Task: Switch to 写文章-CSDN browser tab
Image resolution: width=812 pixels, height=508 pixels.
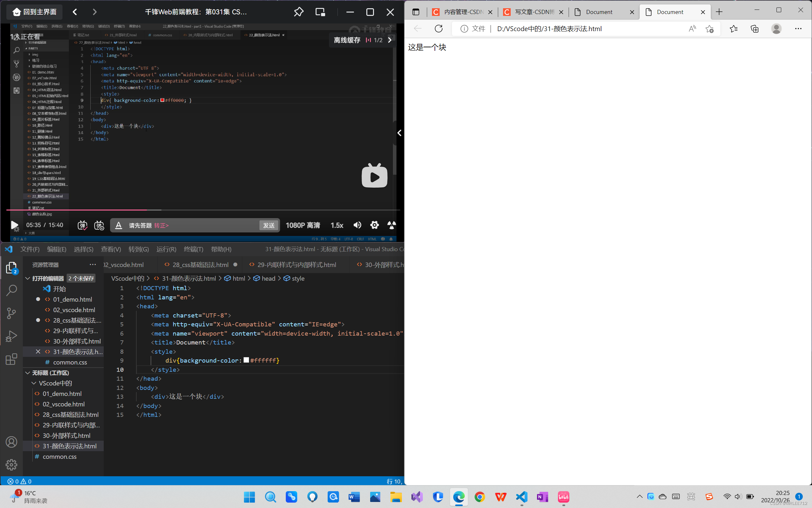Action: tap(534, 12)
